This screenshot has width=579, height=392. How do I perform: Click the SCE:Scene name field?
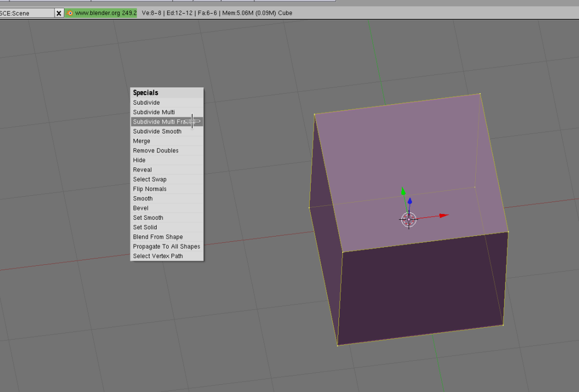click(x=27, y=13)
